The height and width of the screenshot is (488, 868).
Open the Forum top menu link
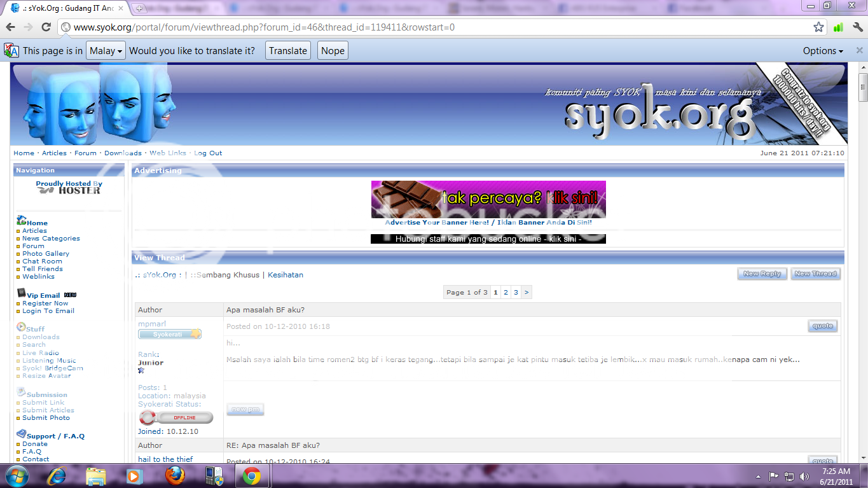tap(85, 153)
